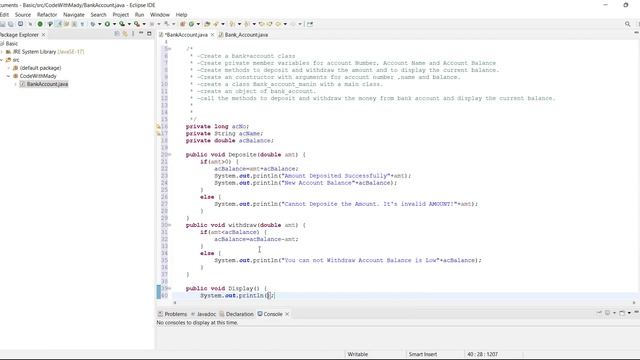Collapse all in Package Explorer toolbar

click(117, 33)
